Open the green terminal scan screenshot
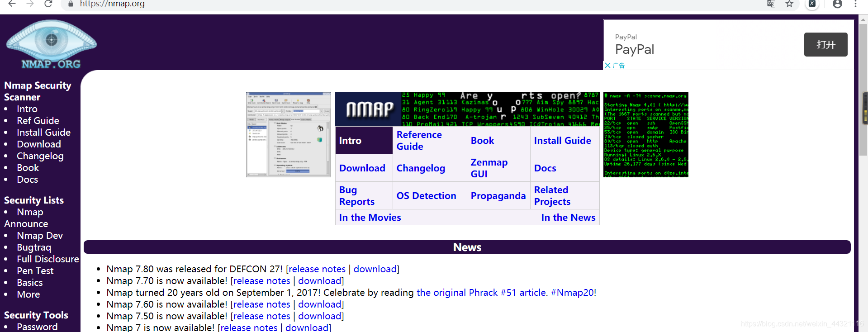The width and height of the screenshot is (868, 332). (x=645, y=135)
